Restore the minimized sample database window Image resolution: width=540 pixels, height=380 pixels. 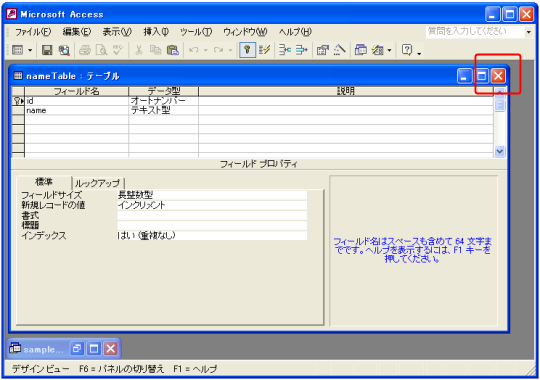click(76, 349)
